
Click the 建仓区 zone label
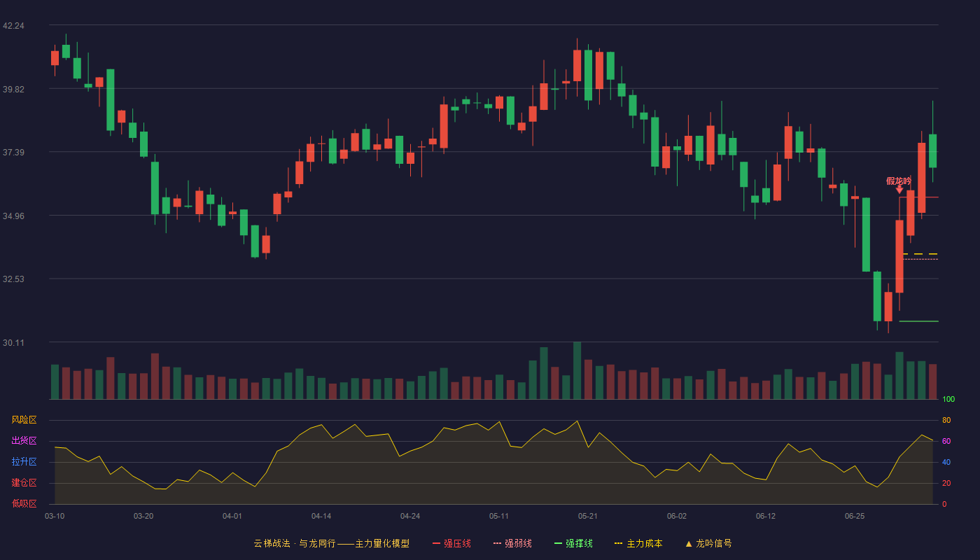24,483
